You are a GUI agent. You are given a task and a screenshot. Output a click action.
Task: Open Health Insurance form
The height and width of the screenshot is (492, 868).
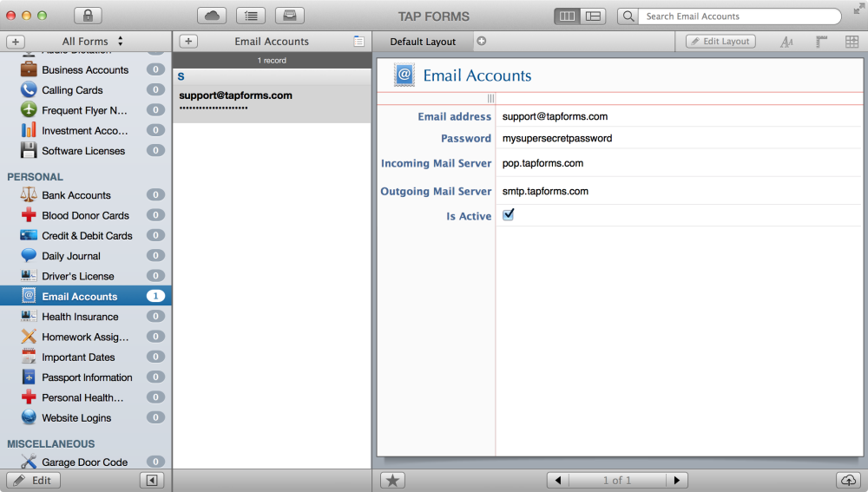[x=85, y=317]
